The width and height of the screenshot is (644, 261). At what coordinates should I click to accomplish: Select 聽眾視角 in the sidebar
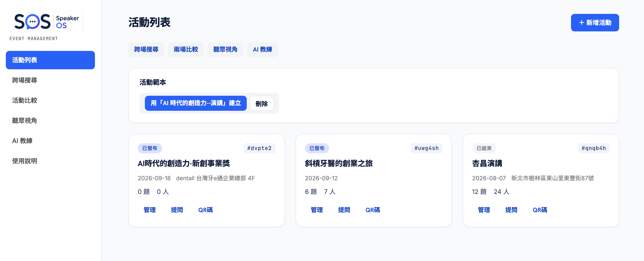tap(50, 121)
